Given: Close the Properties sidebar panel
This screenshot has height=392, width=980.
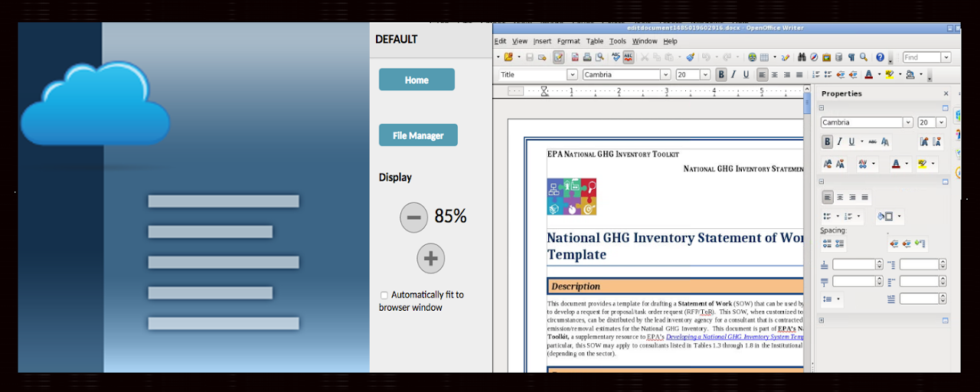Looking at the screenshot, I should tap(946, 93).
